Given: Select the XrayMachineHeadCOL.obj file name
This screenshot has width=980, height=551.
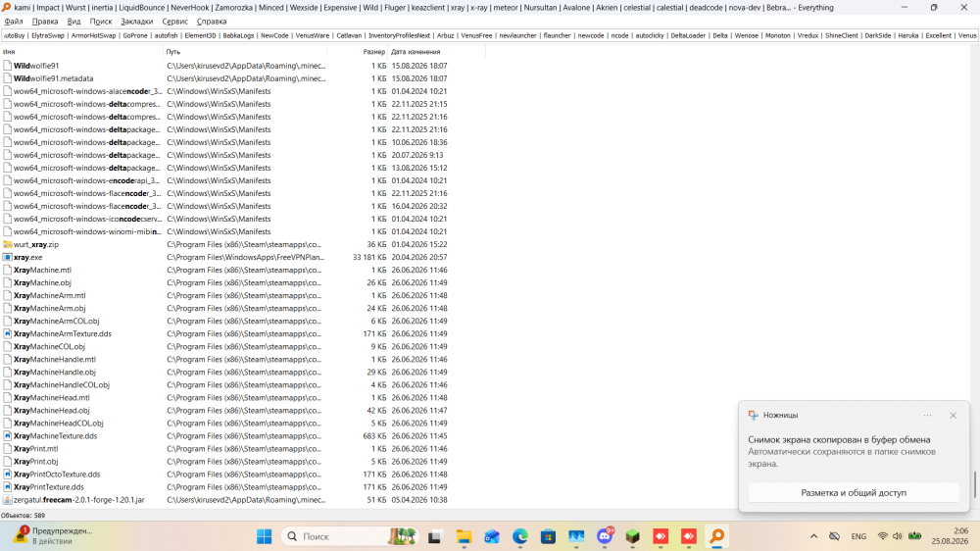Looking at the screenshot, I should [58, 424].
